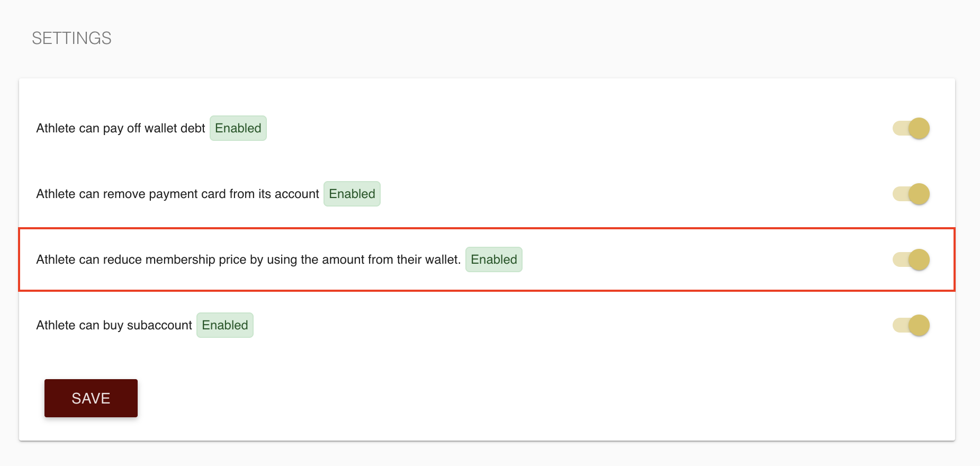Click Enabled badge beside reduce membership price
Viewport: 980px width, 466px height.
tap(494, 259)
